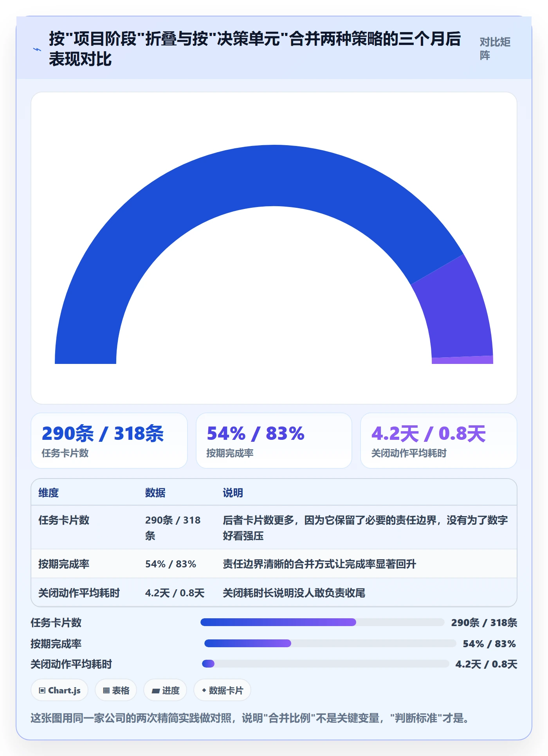Select the 按期完成率 cell in the table
548x756 pixels.
pos(64,564)
